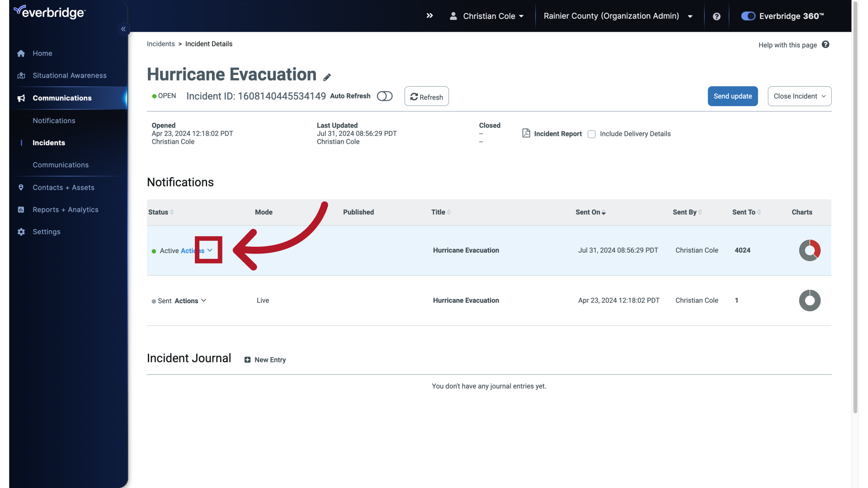Enable the Auto Refresh toggle
Viewport: 868px width, 488px height.
385,96
